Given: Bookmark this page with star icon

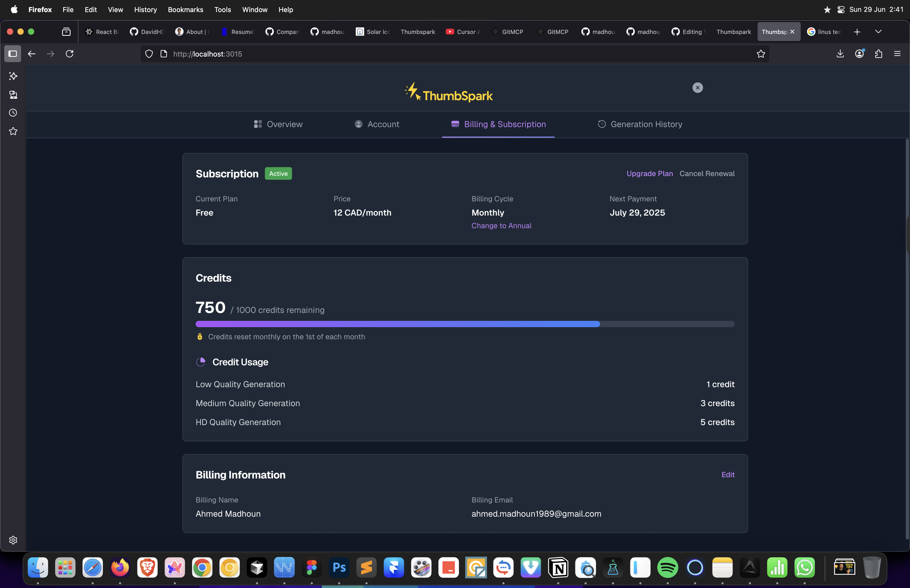Looking at the screenshot, I should [761, 54].
